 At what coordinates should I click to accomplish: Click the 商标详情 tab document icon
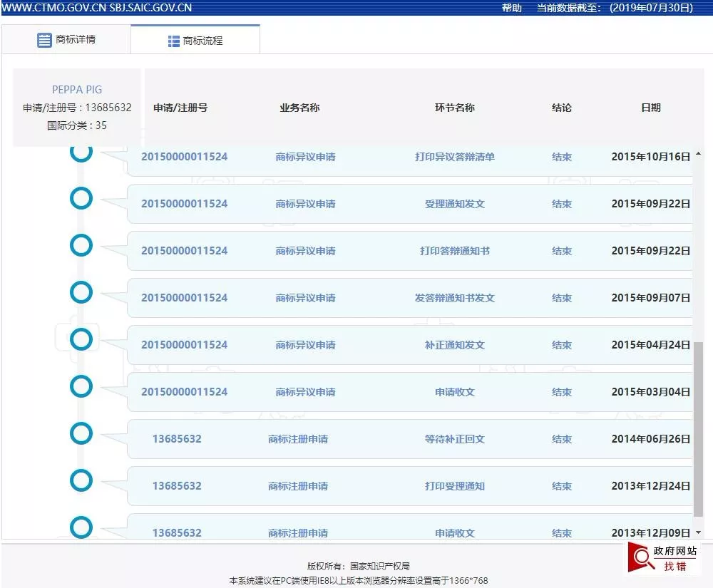click(x=44, y=40)
